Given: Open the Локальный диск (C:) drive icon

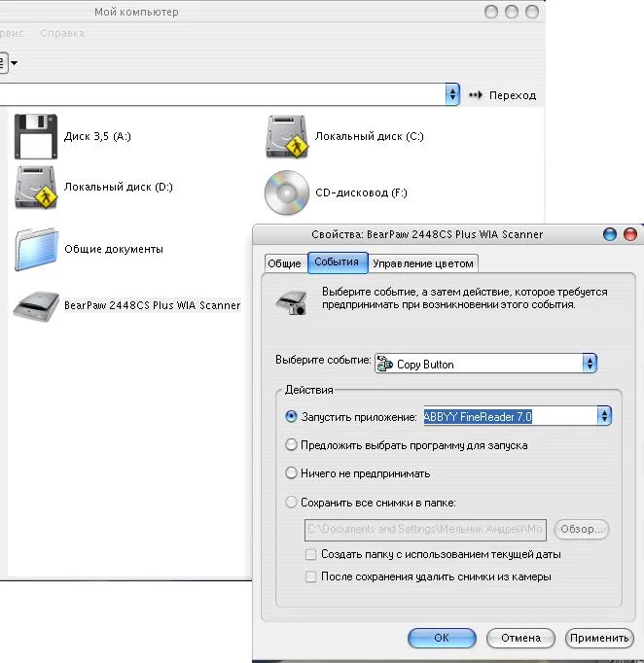Looking at the screenshot, I should [287, 136].
